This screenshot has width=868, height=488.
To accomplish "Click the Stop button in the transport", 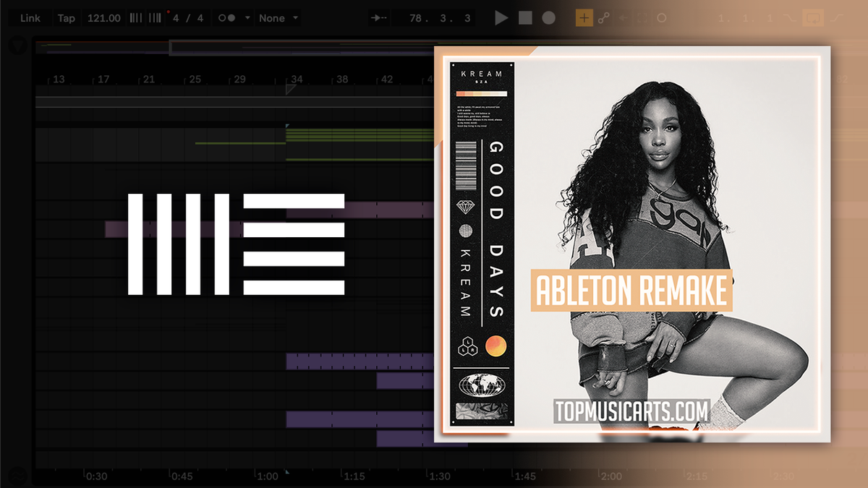I will pos(526,18).
